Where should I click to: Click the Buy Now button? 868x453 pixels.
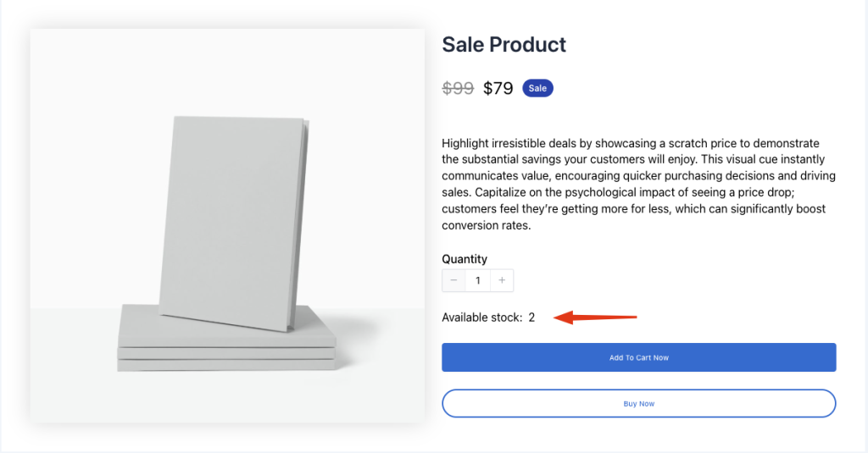click(639, 403)
